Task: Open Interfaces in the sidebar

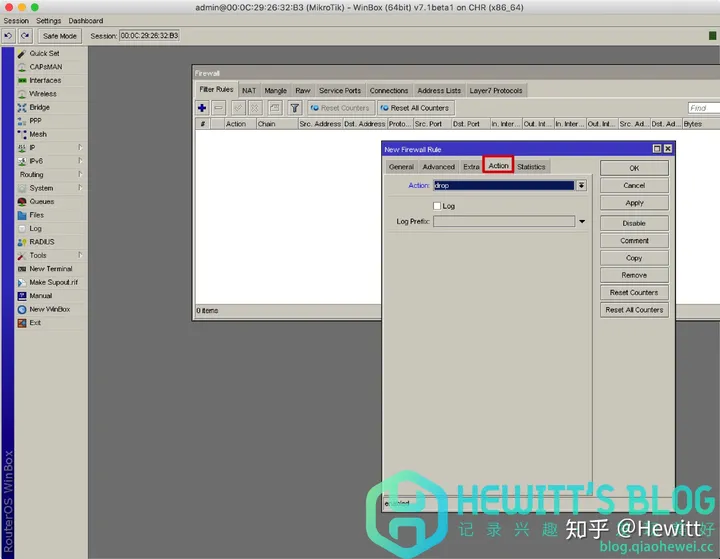Action: pyautogui.click(x=45, y=80)
